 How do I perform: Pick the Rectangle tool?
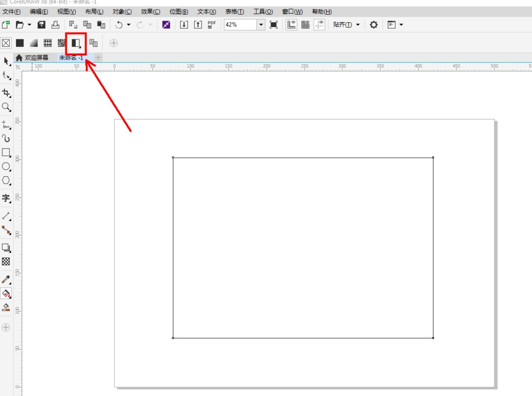6,153
